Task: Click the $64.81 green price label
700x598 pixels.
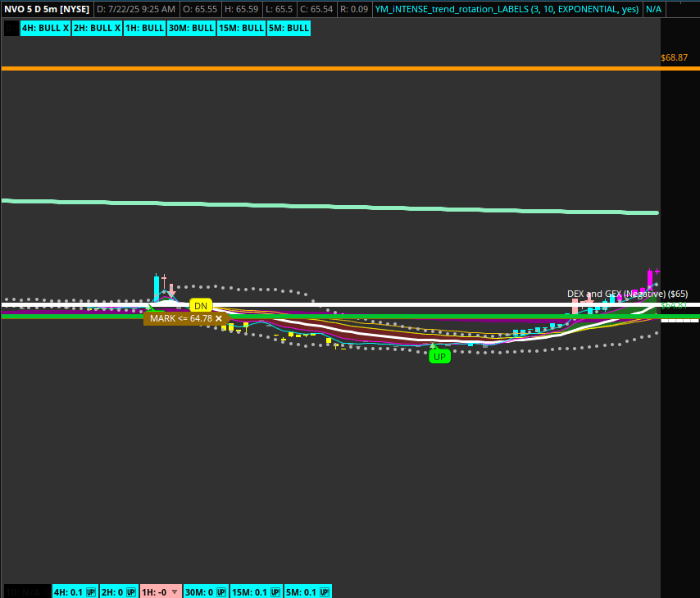Action: pyautogui.click(x=674, y=305)
